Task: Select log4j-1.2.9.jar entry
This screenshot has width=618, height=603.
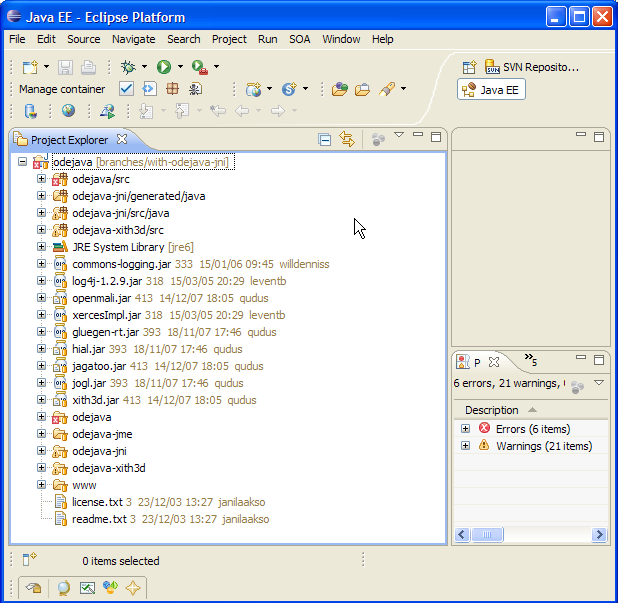Action: pyautogui.click(x=107, y=281)
